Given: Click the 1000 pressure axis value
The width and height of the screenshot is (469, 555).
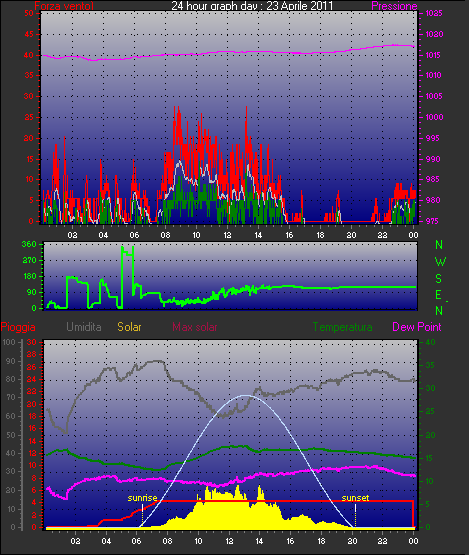Looking at the screenshot, I should click(x=434, y=117).
